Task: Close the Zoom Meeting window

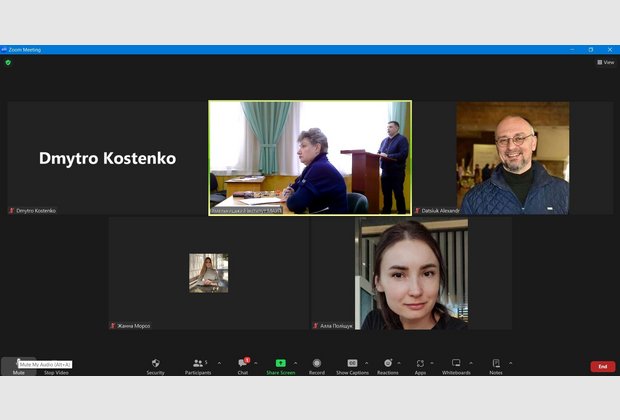Action: click(x=610, y=50)
